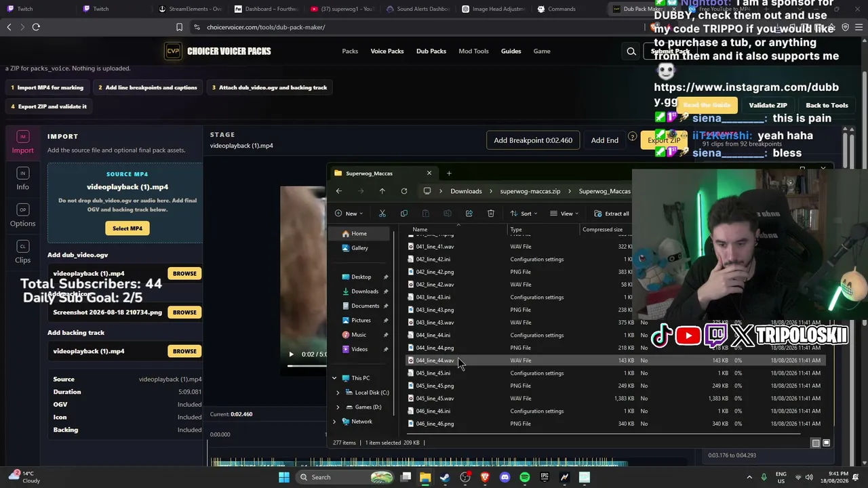Click the Delete trash icon in File Explorer

coord(491,213)
